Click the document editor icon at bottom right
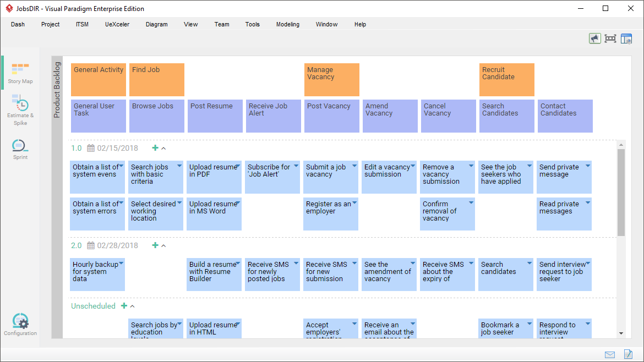The height and width of the screenshot is (362, 644). [628, 354]
